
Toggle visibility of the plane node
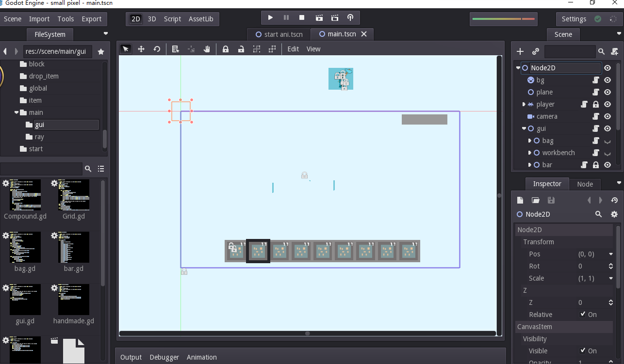pos(607,92)
